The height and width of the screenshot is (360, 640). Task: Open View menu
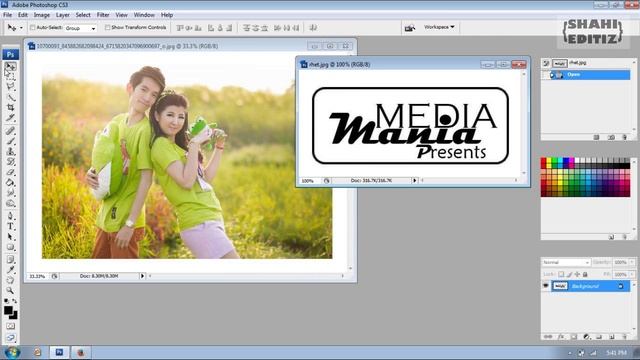tap(121, 15)
